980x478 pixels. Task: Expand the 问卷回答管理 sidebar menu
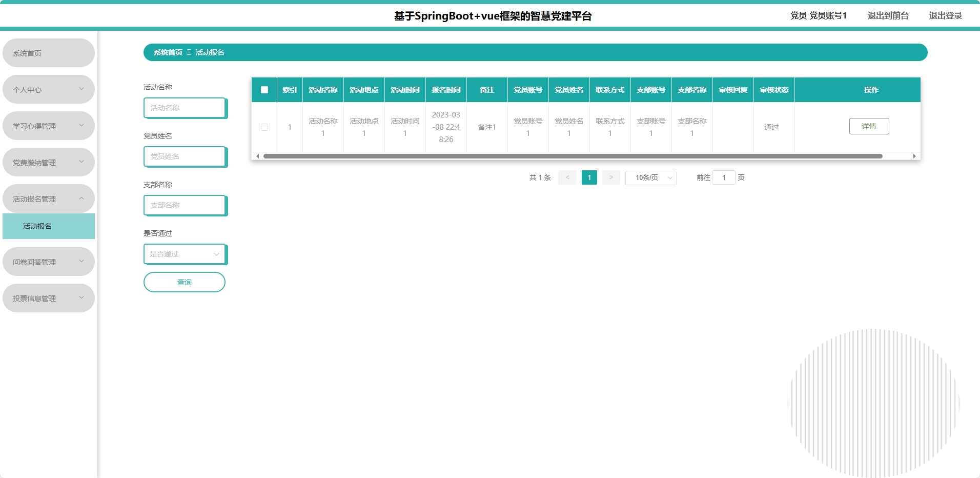tap(49, 262)
